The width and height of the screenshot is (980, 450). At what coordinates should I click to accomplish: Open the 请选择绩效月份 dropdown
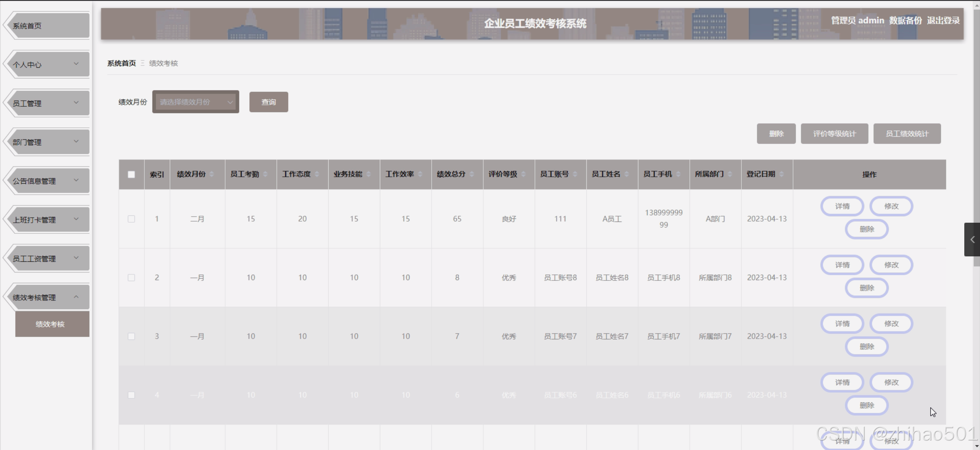click(195, 102)
